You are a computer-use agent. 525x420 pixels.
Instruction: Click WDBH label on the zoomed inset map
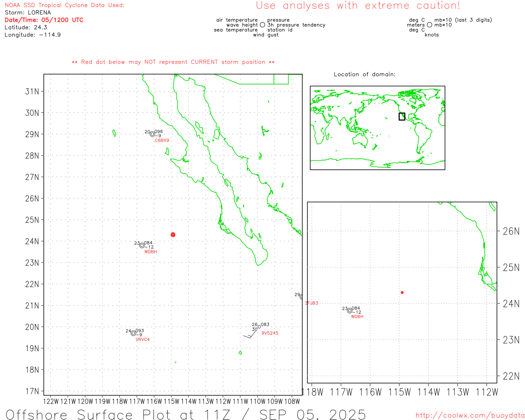pos(357,317)
